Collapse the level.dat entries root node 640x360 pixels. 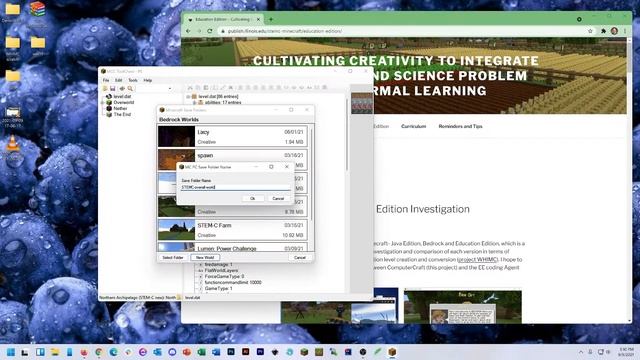pyautogui.click(x=188, y=97)
